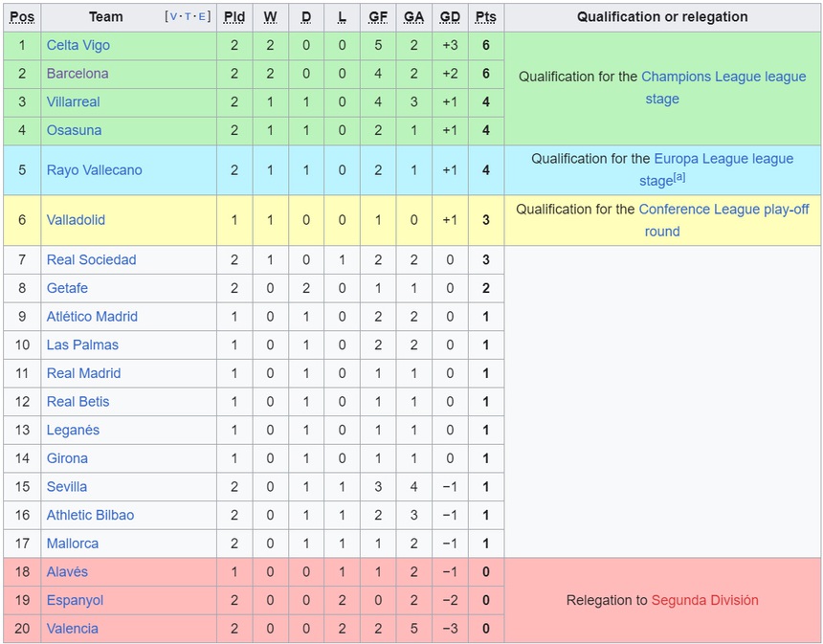Follow the Europa League league stage link
The height and width of the screenshot is (644, 823).
723,159
